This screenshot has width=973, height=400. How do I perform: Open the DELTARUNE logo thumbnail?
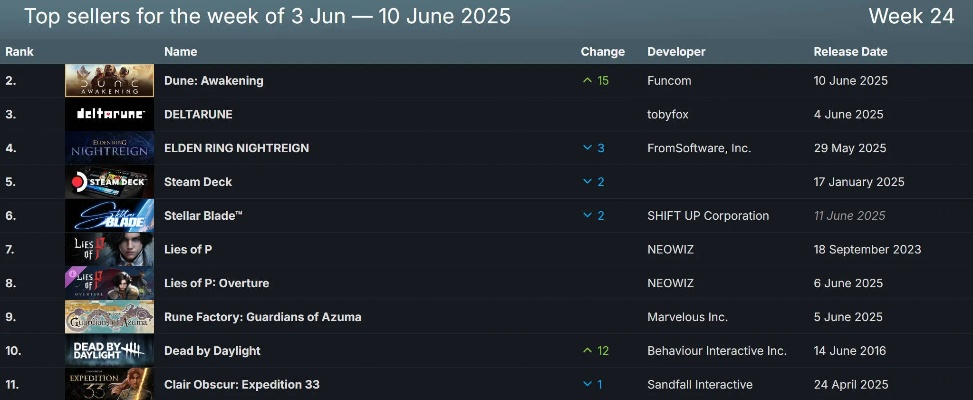click(109, 115)
